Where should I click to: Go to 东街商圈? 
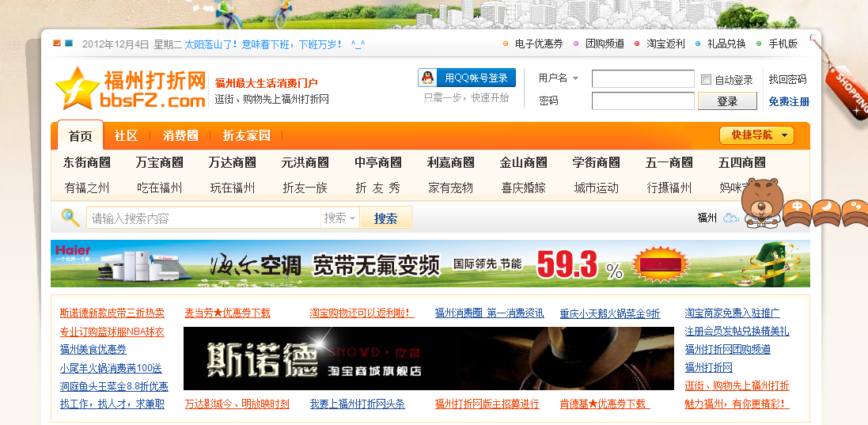(x=87, y=163)
